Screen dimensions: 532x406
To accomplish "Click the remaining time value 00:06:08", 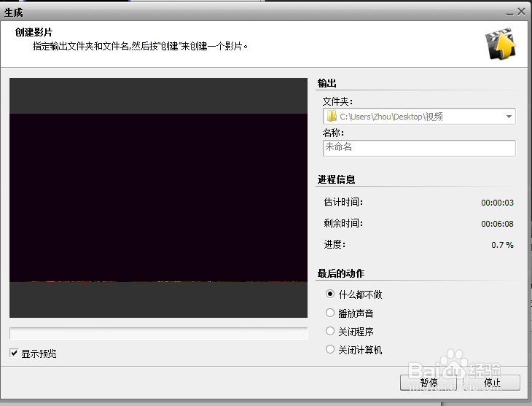I will pyautogui.click(x=497, y=224).
